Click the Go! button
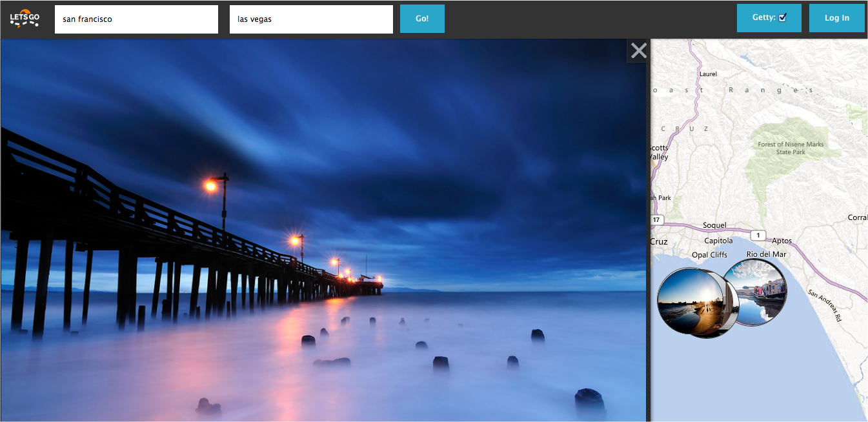This screenshot has height=422, width=868. pos(422,19)
